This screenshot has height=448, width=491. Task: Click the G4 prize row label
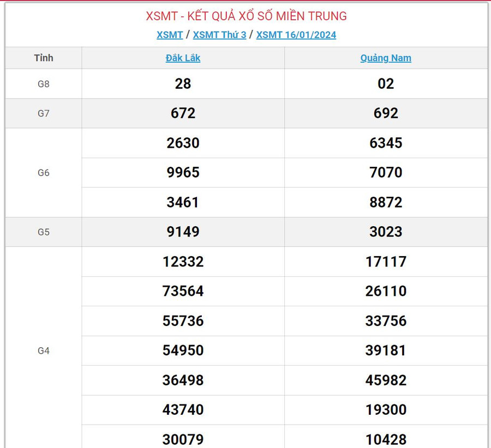pyautogui.click(x=44, y=351)
